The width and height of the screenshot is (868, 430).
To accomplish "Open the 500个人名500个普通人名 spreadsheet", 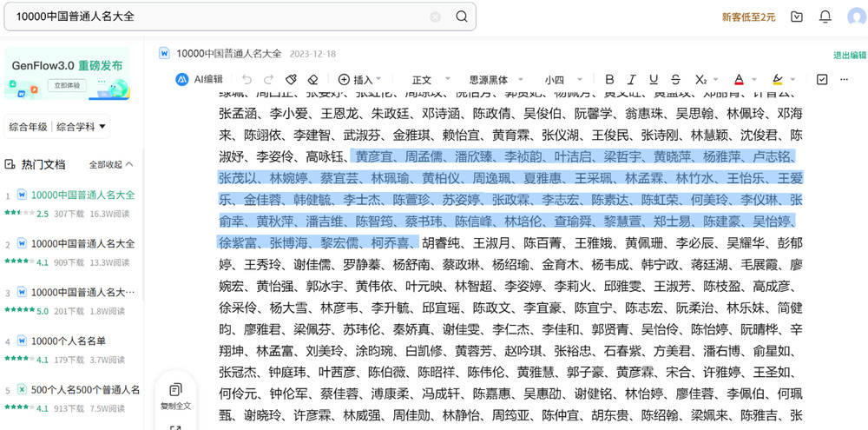I will point(85,390).
